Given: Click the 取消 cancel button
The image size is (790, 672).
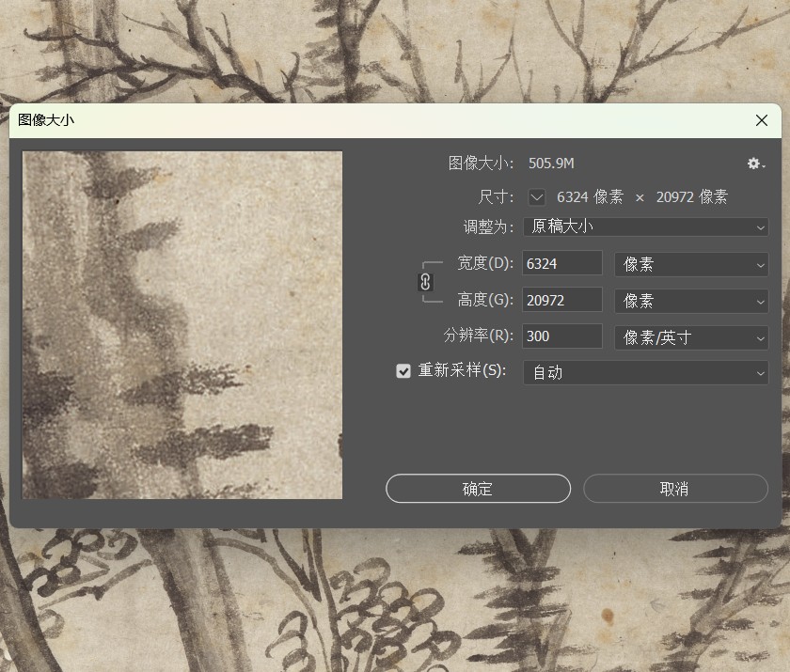Looking at the screenshot, I should (x=675, y=489).
